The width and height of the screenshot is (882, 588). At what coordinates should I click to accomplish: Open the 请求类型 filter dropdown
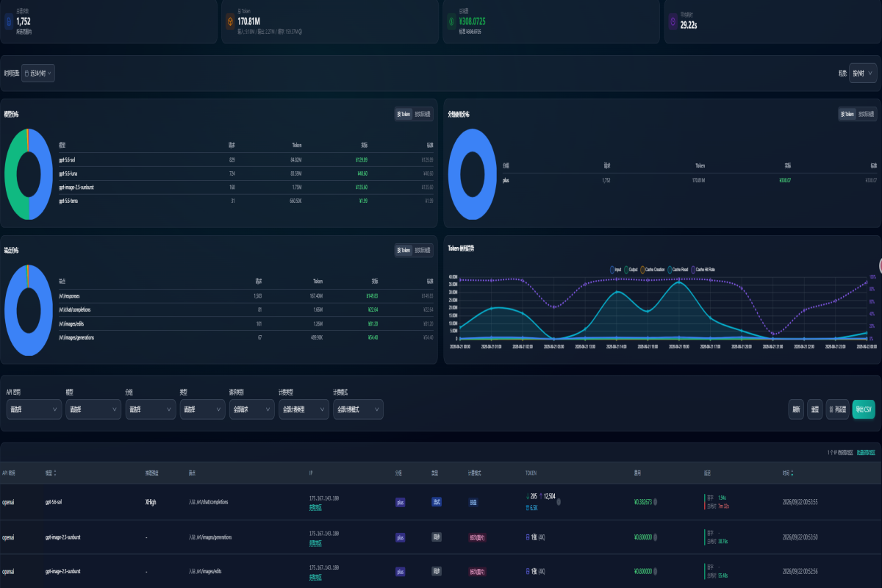pyautogui.click(x=251, y=409)
